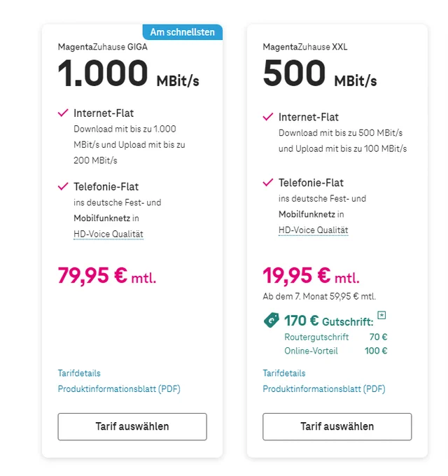
Task: Click checkmark beside Telefonie-Flat in GIGA plan
Action: pyautogui.click(x=63, y=186)
